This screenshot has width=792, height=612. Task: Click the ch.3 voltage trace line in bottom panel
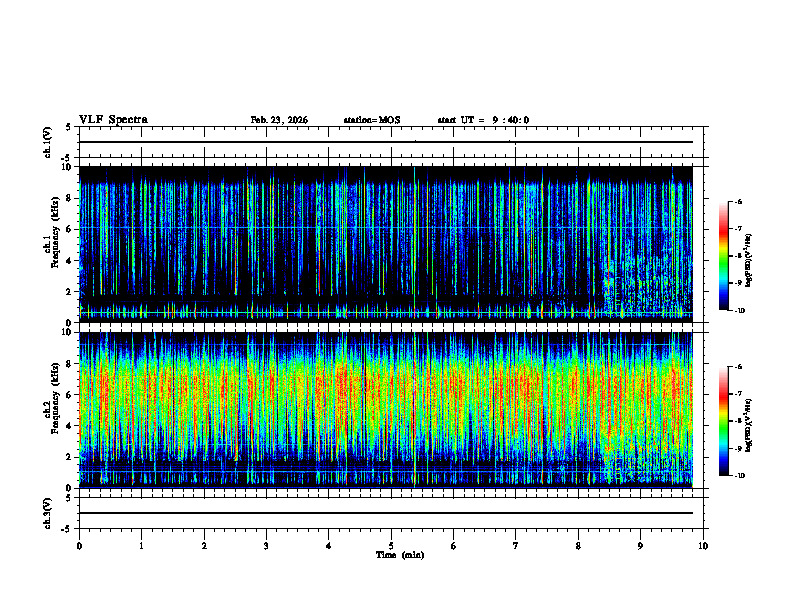tap(386, 513)
